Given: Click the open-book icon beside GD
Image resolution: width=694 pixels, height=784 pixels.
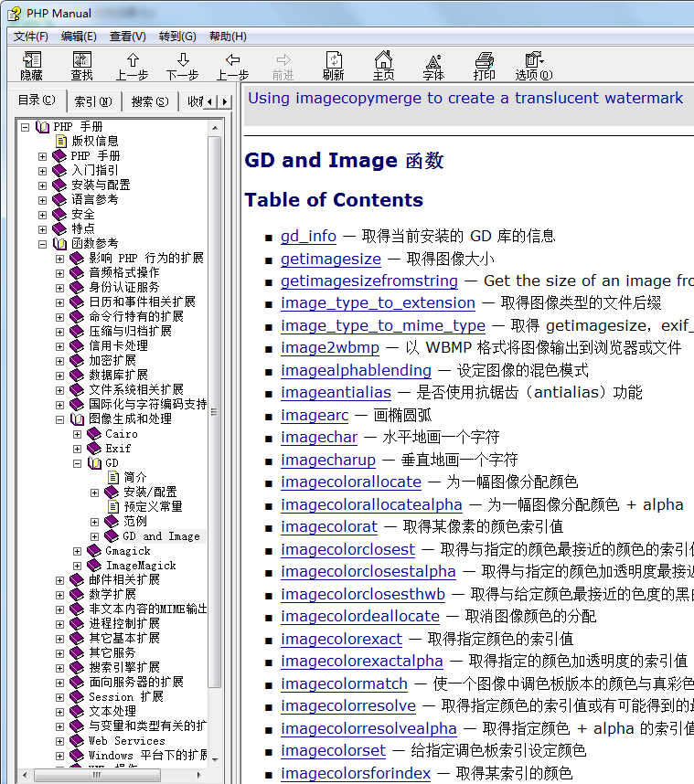Looking at the screenshot, I should 94,463.
